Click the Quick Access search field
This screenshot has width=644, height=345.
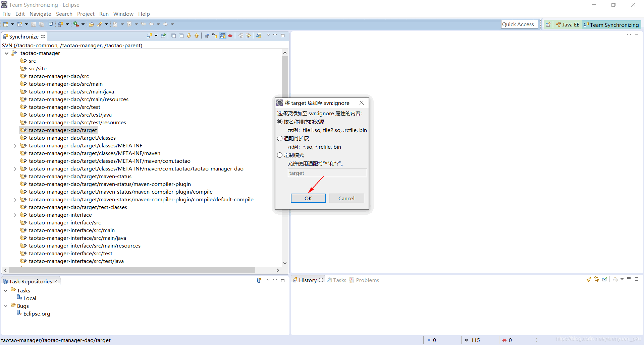[x=519, y=24]
